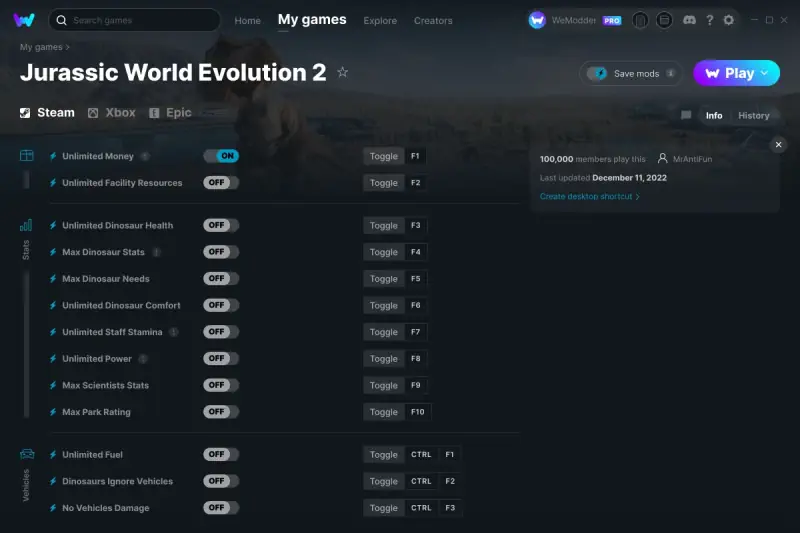Click info icon next to Unlimited Money
This screenshot has width=800, height=533.
pos(145,156)
